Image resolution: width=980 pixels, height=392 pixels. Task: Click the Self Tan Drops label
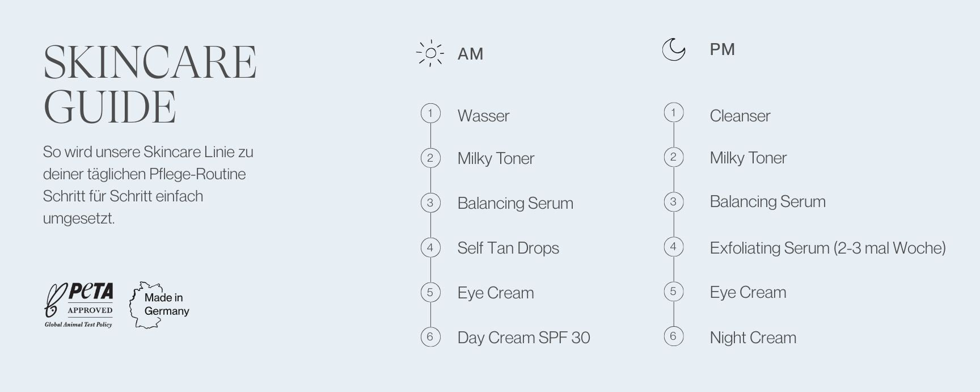(x=508, y=248)
